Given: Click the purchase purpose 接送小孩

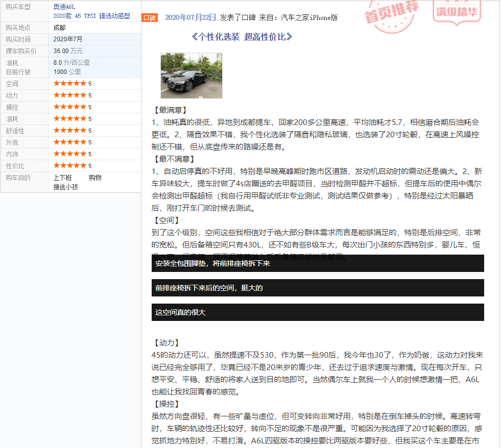Looking at the screenshot, I should 66,187.
